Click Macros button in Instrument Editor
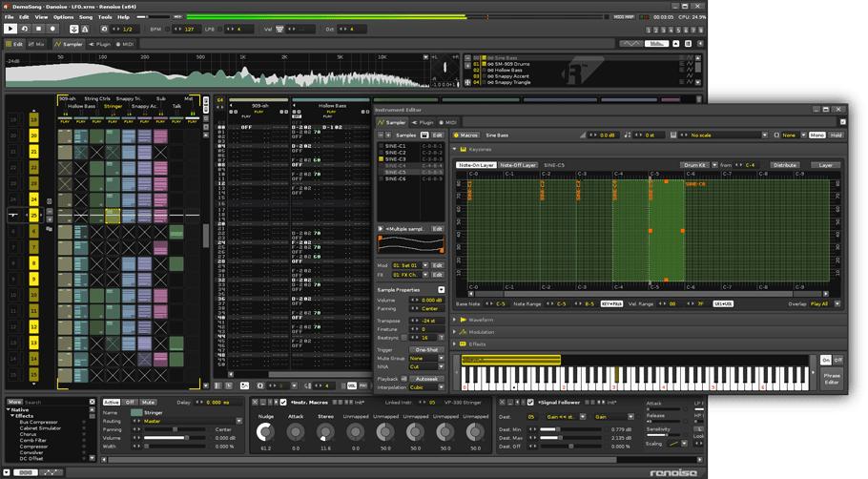The height and width of the screenshot is (479, 868). pos(466,135)
